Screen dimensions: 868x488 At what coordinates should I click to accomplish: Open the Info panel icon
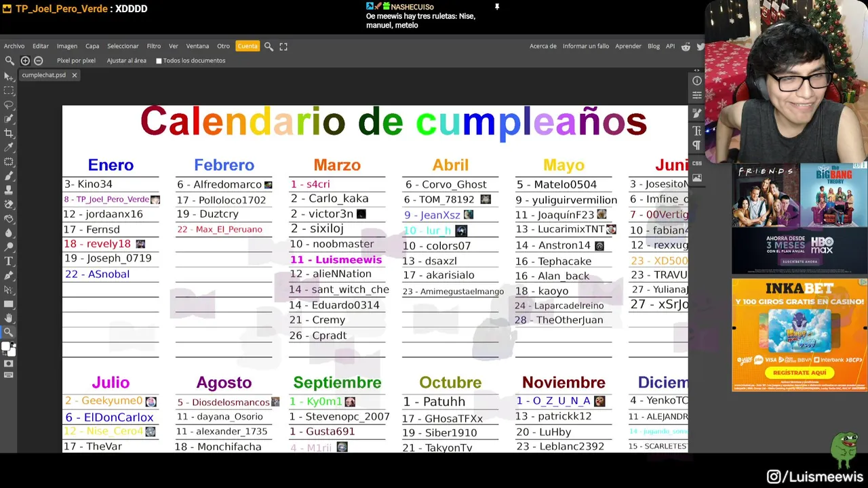(697, 81)
